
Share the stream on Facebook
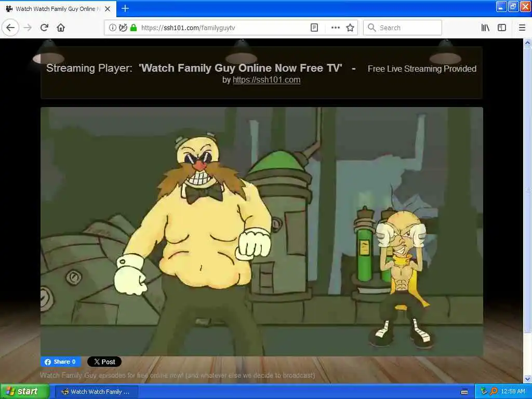pyautogui.click(x=60, y=362)
